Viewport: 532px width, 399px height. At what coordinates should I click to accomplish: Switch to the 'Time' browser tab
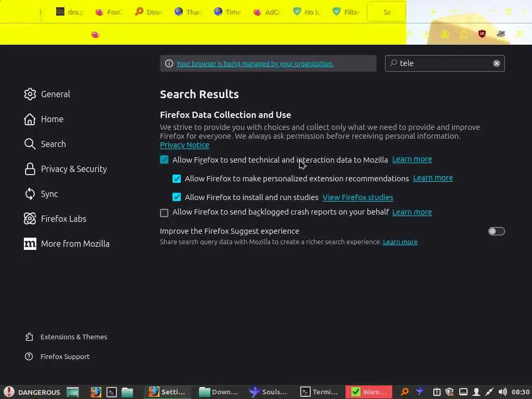click(x=228, y=12)
